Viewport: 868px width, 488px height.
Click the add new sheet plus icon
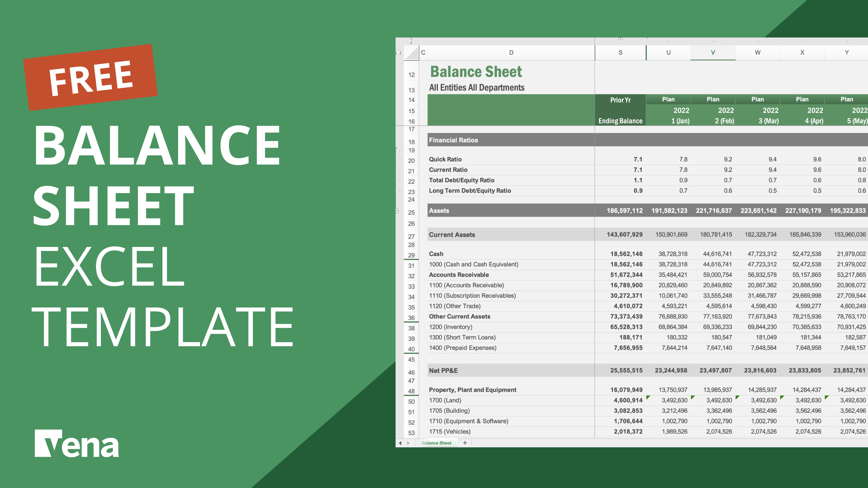click(465, 443)
